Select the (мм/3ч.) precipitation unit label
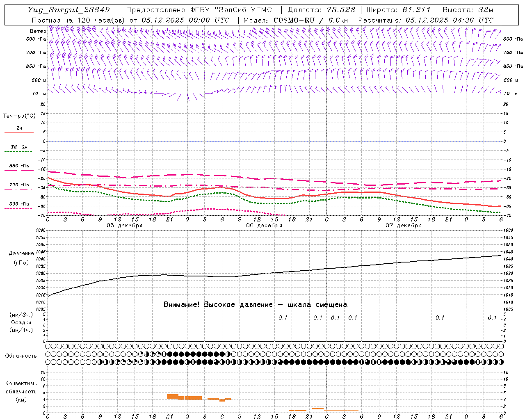The height and width of the screenshot is (420, 525). click(x=21, y=315)
